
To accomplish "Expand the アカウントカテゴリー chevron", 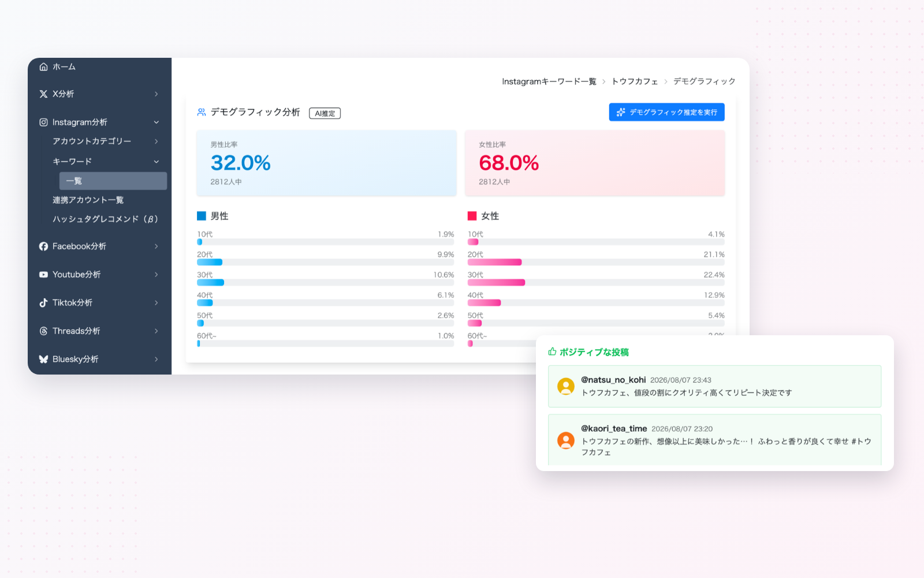I will coord(156,141).
